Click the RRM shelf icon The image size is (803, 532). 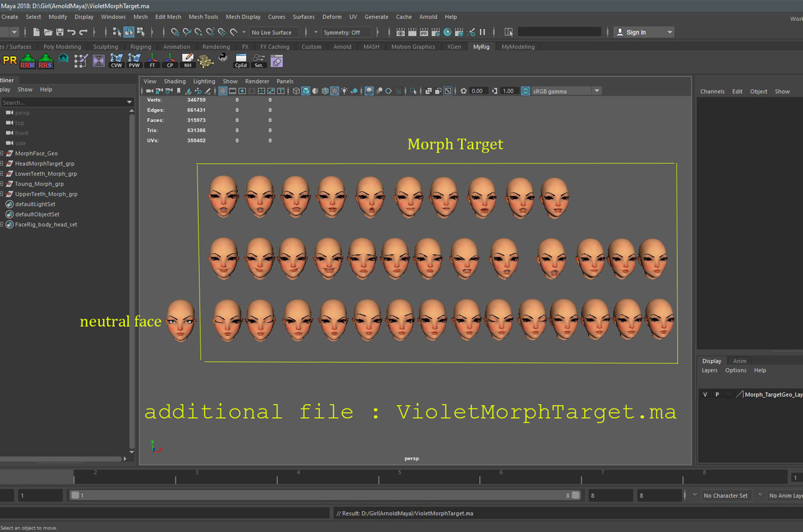pos(28,61)
